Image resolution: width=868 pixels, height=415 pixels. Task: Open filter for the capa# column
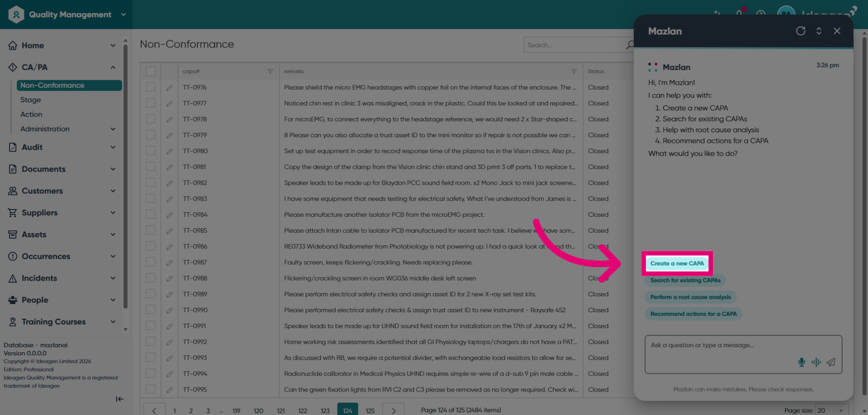pos(270,72)
